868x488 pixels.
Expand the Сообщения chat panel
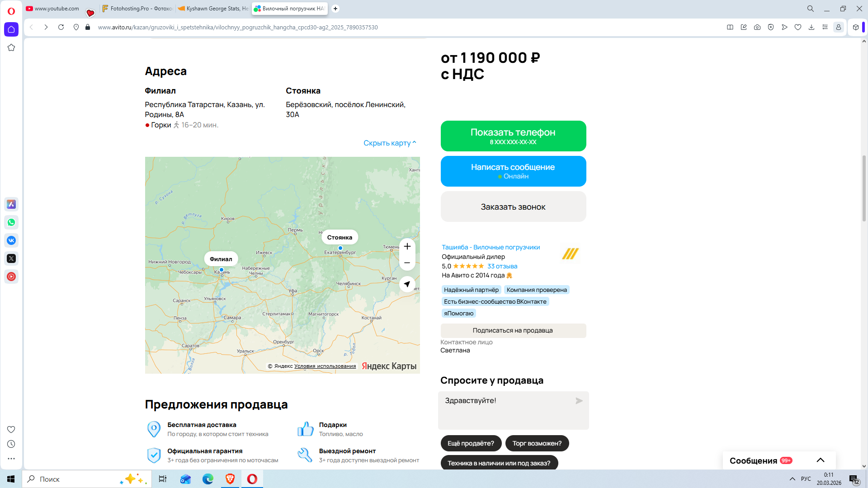[x=820, y=460]
